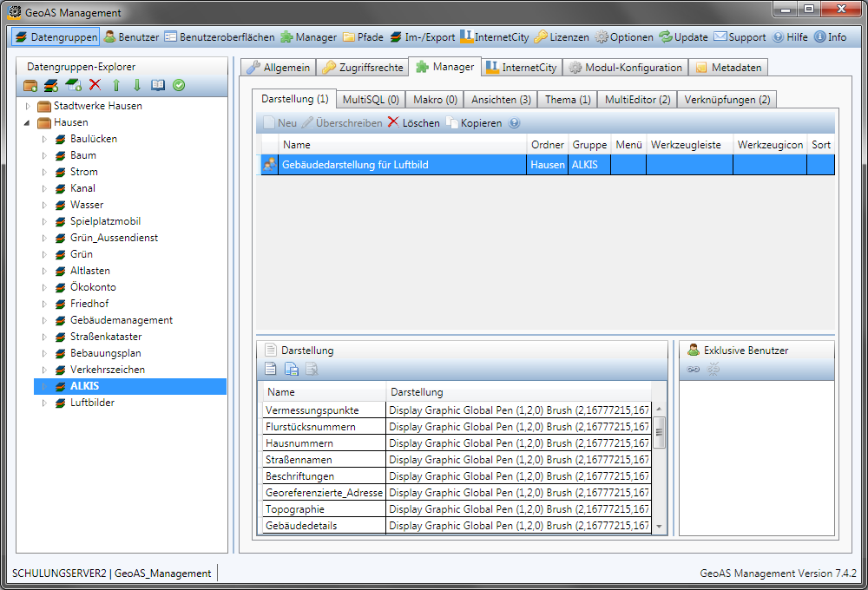Collapse the Hausen folder node
This screenshot has width=868, height=590.
coord(28,122)
